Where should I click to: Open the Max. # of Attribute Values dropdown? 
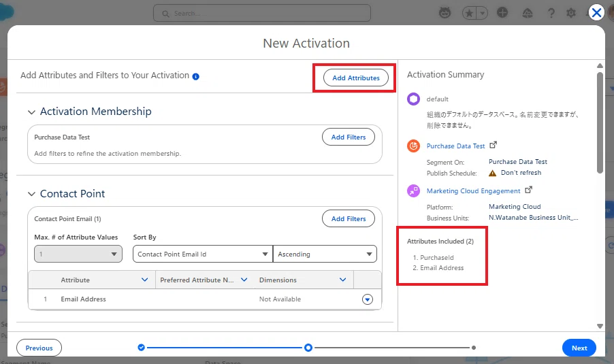point(78,254)
